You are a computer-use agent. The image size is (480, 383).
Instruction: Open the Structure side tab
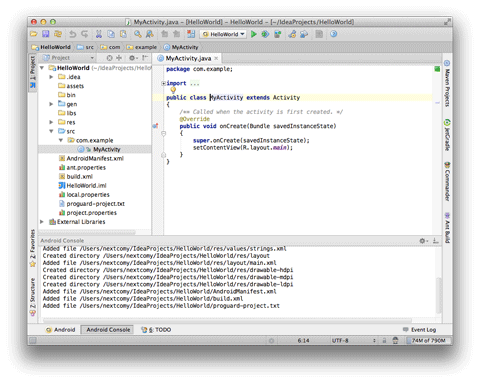pyautogui.click(x=33, y=297)
